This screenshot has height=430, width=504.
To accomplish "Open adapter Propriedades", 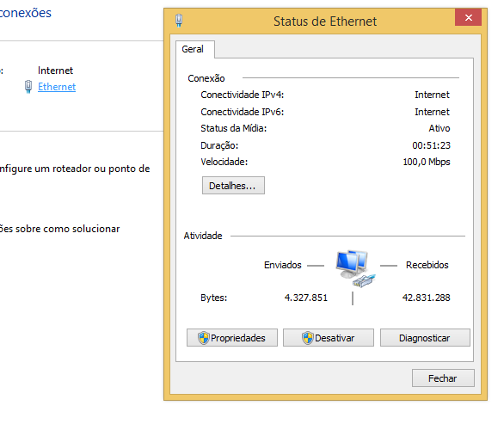I will click(232, 337).
